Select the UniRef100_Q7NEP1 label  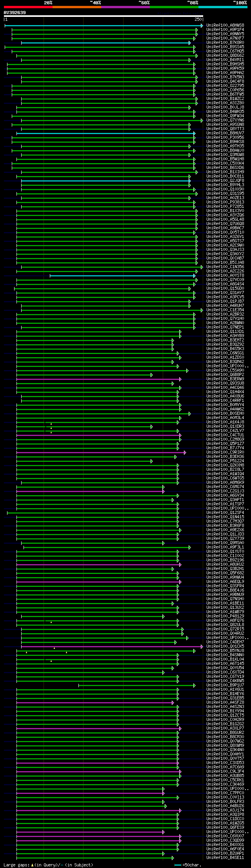[x=225, y=327]
